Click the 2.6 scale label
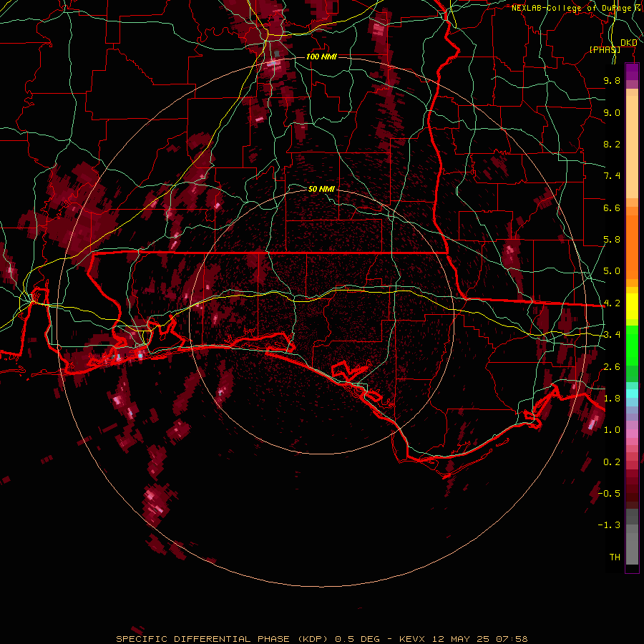The height and width of the screenshot is (644, 644). [612, 367]
